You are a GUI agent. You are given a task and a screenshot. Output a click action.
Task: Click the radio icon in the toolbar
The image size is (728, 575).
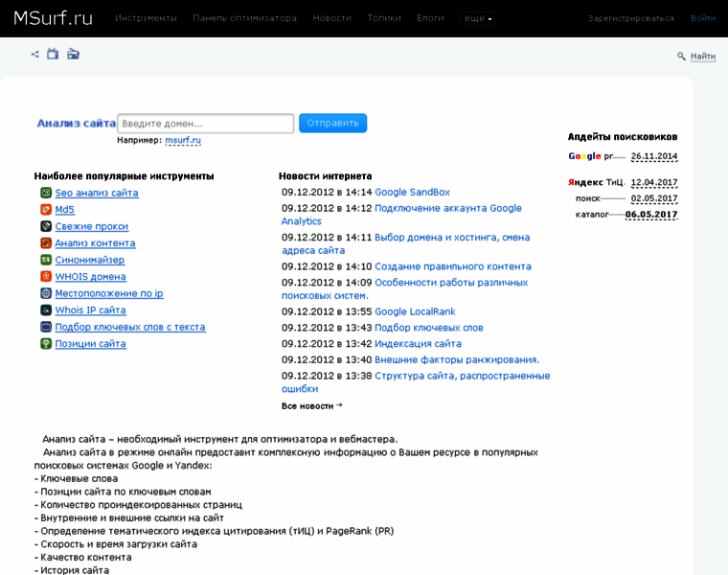[74, 54]
